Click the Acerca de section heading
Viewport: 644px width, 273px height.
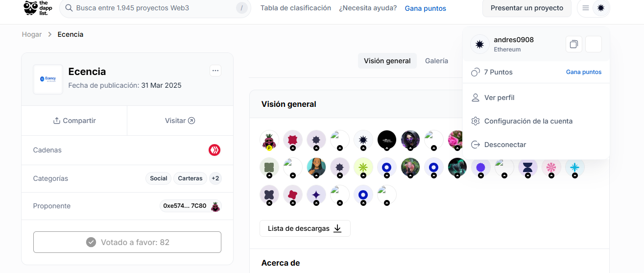[281, 263]
